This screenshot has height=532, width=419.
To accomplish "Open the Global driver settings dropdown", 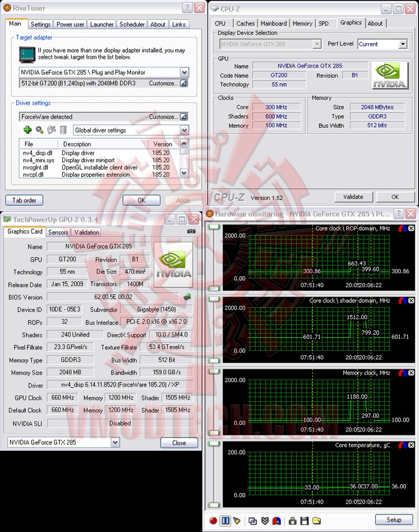I will 184,130.
